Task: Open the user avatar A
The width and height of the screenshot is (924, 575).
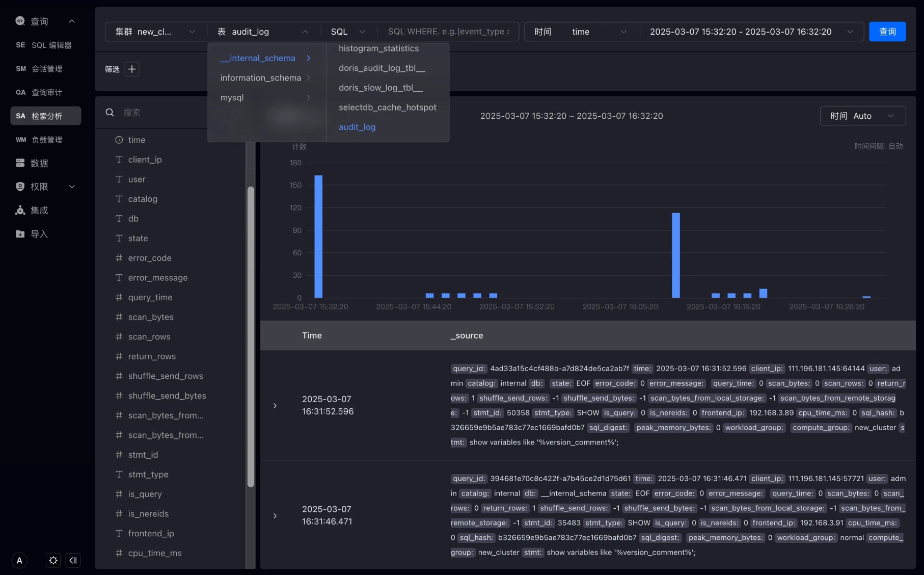Action: tap(19, 561)
